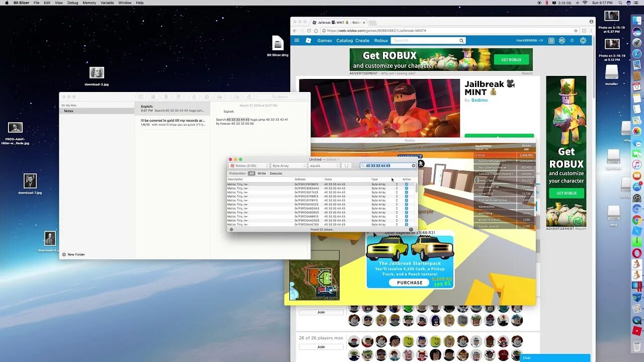Uncheck Active for address 0x7FBFD37F89F3
The height and width of the screenshot is (362, 644).
point(407,197)
